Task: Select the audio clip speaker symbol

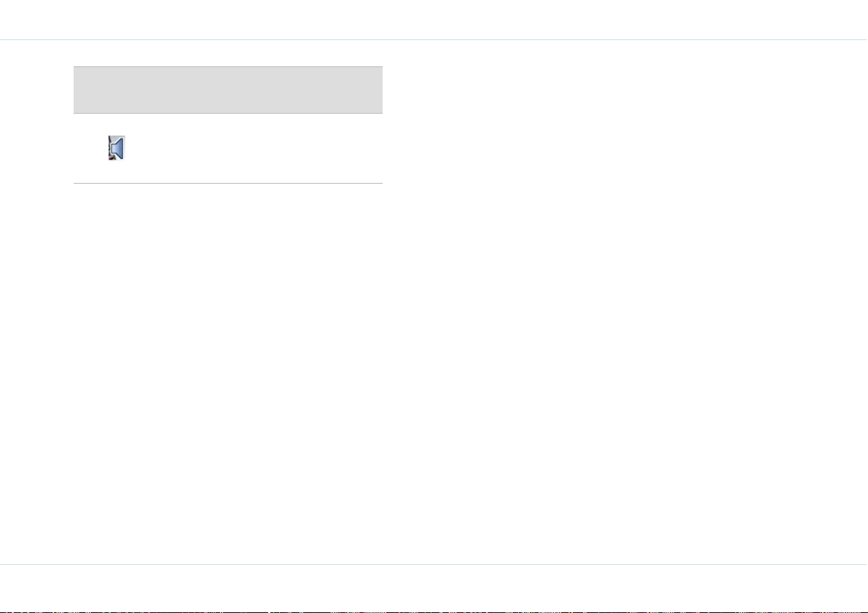Action: click(117, 148)
